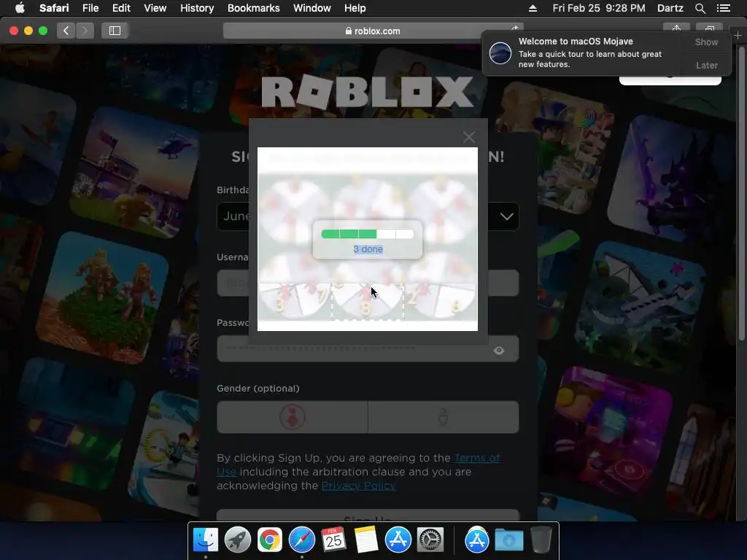The image size is (747, 560).
Task: Select the male gender option
Action: (443, 417)
